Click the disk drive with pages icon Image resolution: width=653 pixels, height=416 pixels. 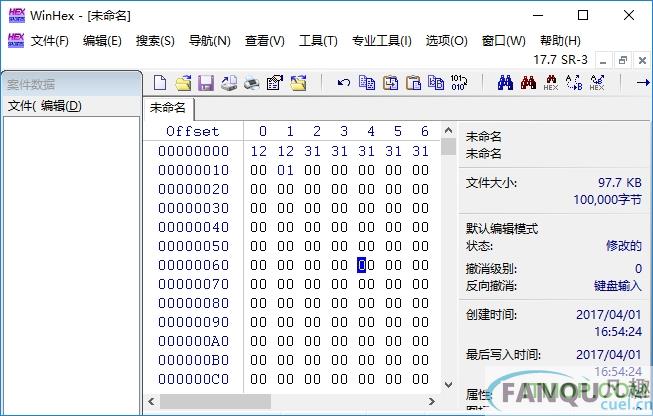pos(229,82)
